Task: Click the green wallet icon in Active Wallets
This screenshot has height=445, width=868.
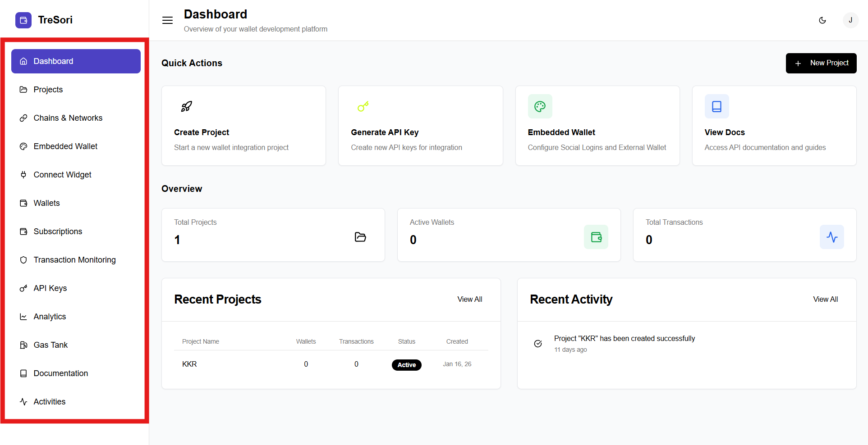Action: pyautogui.click(x=596, y=237)
